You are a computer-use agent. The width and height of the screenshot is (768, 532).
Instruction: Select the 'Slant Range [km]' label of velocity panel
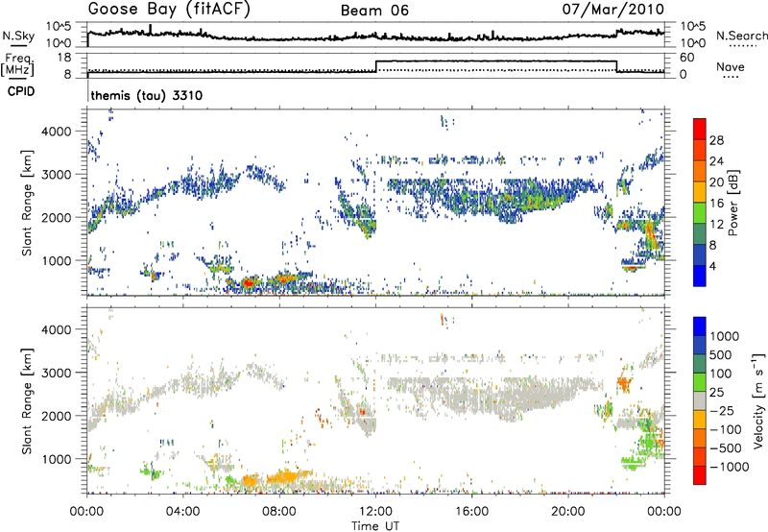(x=27, y=401)
